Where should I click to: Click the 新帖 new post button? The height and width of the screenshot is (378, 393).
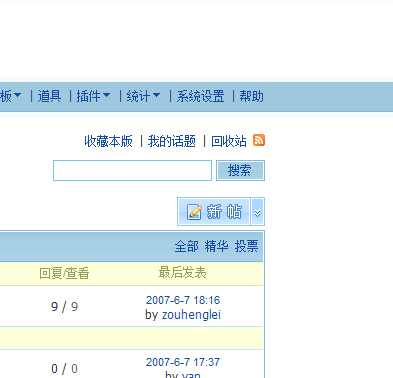click(x=214, y=211)
